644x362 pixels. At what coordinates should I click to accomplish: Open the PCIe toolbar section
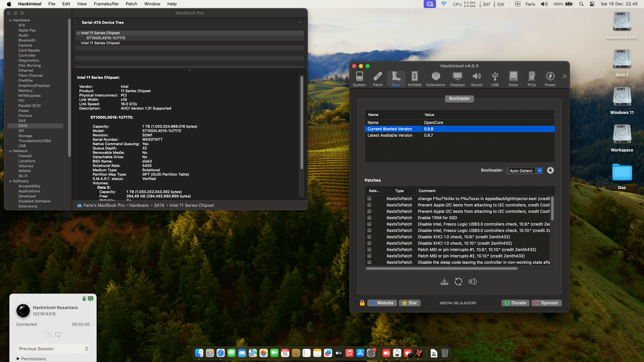[x=531, y=79]
